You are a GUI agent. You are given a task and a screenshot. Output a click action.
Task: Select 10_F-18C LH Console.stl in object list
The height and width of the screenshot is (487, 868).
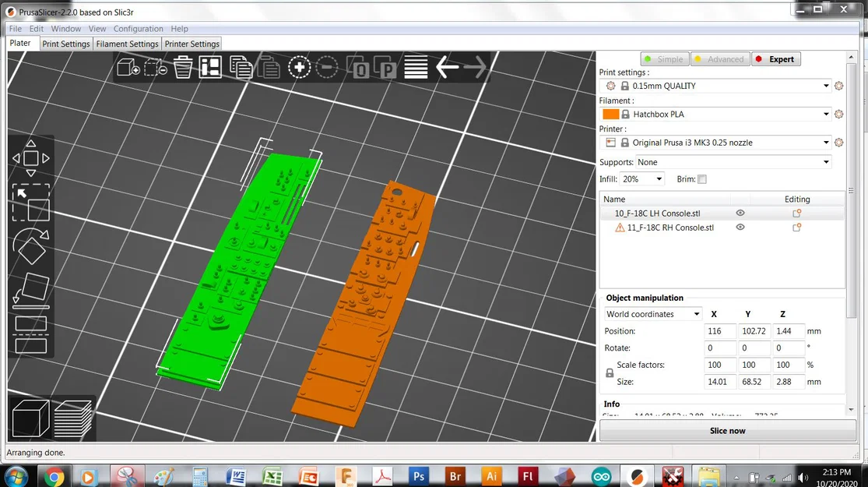658,214
